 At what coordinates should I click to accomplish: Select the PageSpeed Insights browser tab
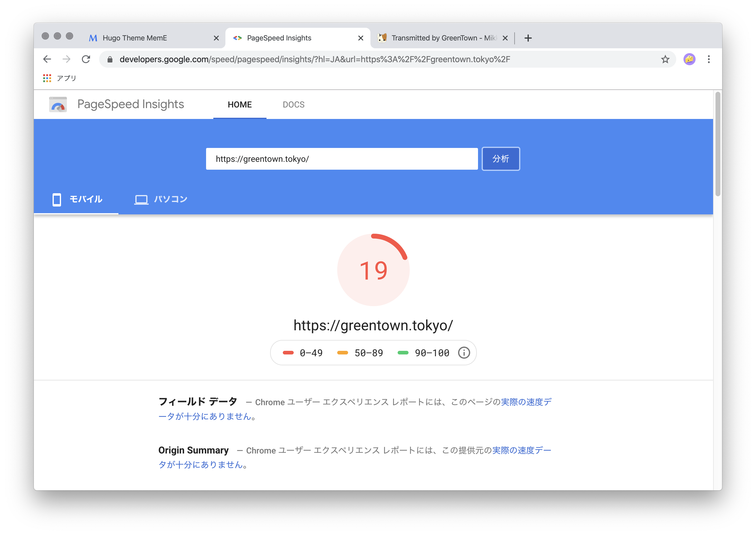click(298, 38)
